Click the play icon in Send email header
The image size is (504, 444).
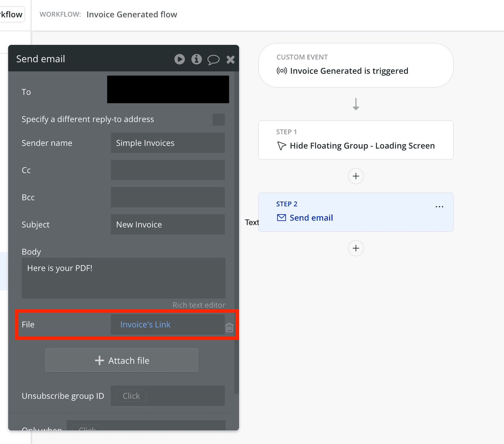180,59
